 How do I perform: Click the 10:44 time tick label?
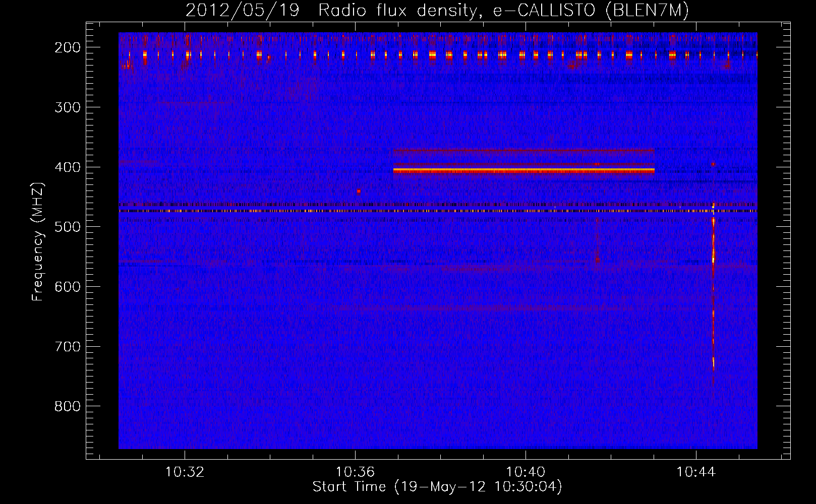pyautogui.click(x=696, y=472)
